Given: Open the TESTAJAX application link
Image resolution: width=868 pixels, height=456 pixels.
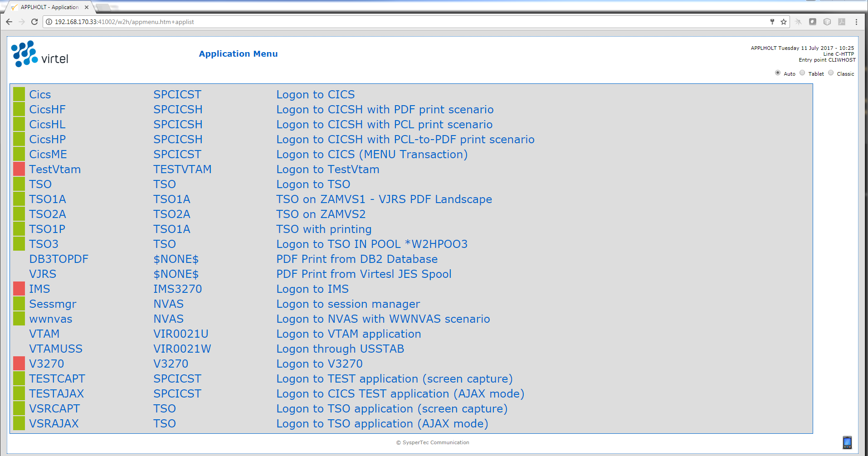Looking at the screenshot, I should (57, 393).
